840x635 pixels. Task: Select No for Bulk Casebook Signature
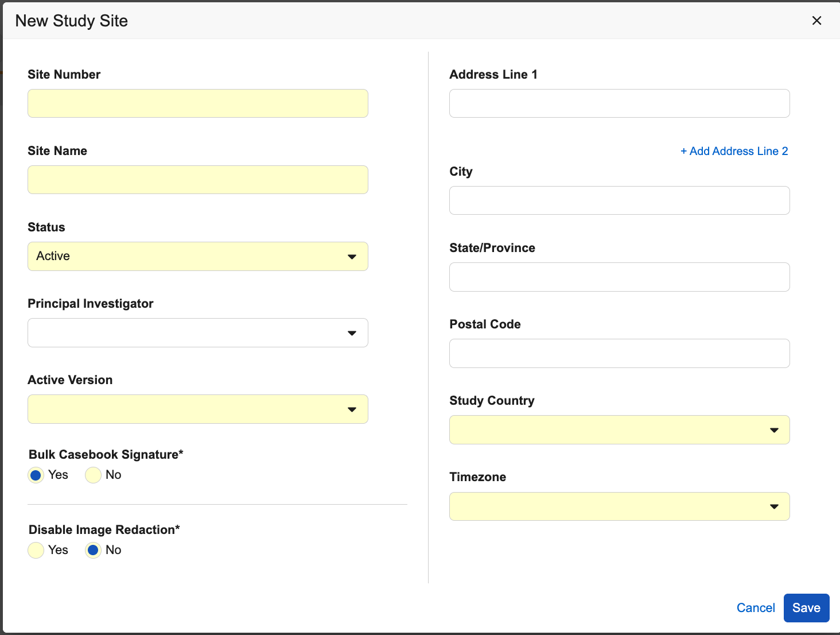click(x=94, y=475)
